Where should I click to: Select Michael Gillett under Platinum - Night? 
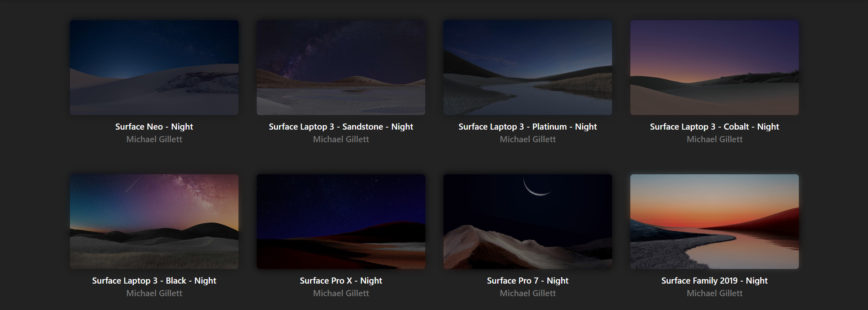(528, 139)
